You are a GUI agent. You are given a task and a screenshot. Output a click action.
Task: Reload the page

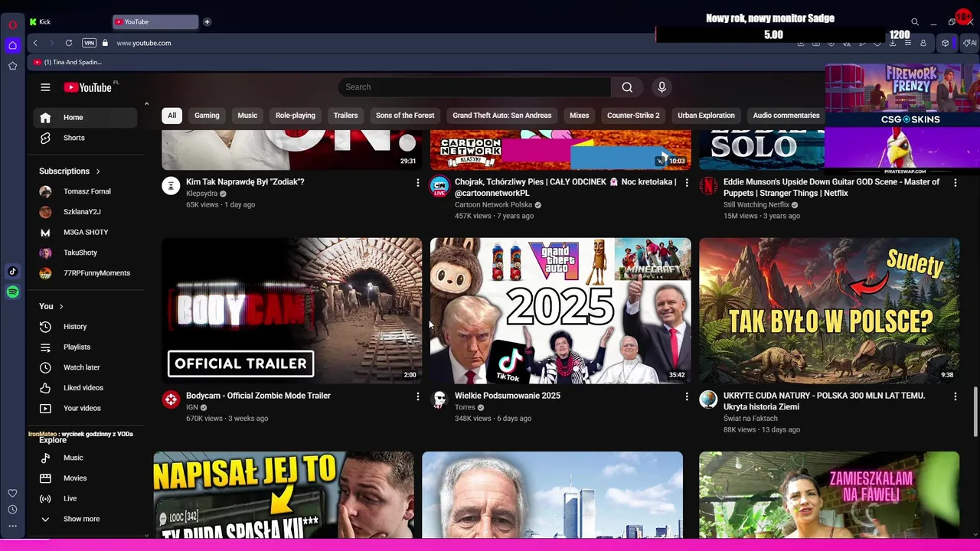tap(69, 43)
